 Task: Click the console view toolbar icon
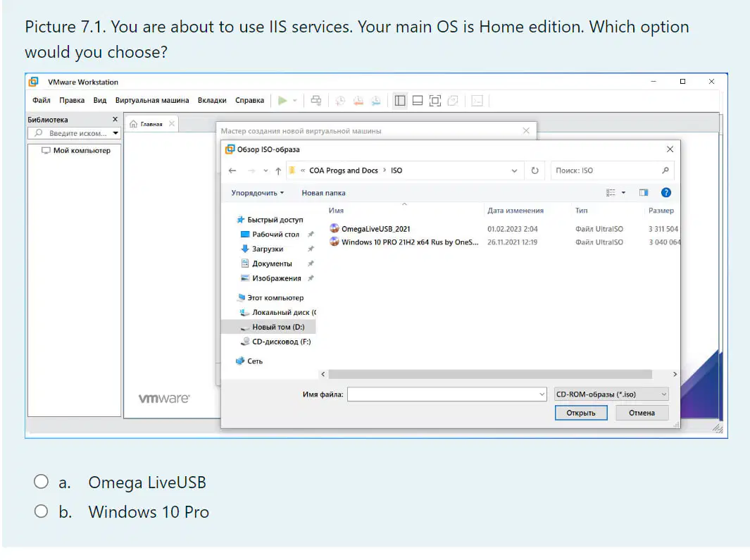pyautogui.click(x=477, y=101)
